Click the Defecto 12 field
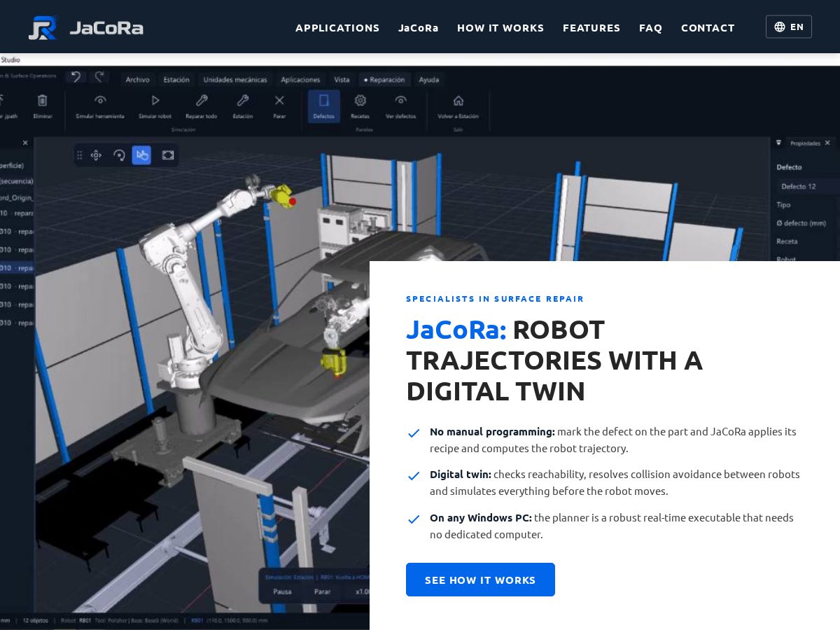The image size is (840, 630). tap(808, 186)
